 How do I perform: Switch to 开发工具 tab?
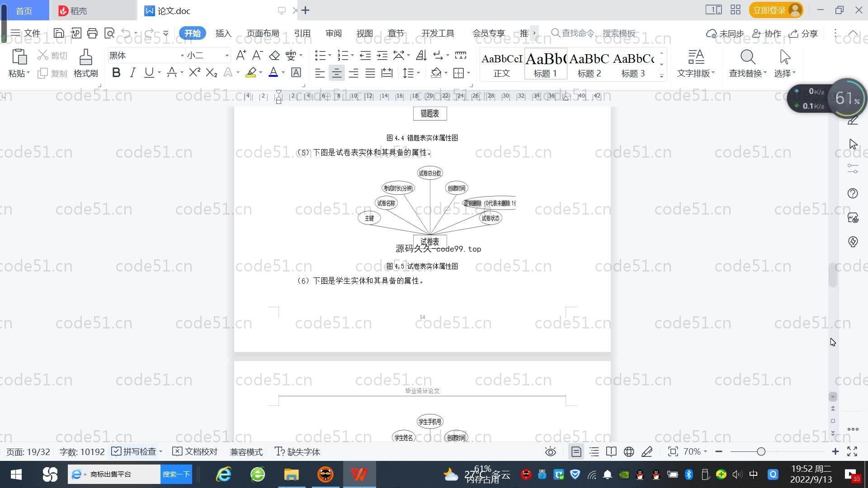438,33
